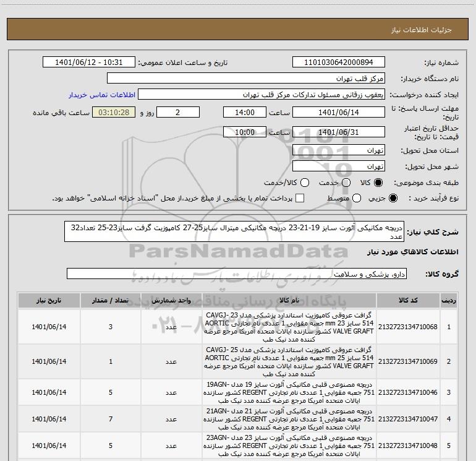
Task: Click the remaining time field 03:10:28
Action: coord(114,112)
